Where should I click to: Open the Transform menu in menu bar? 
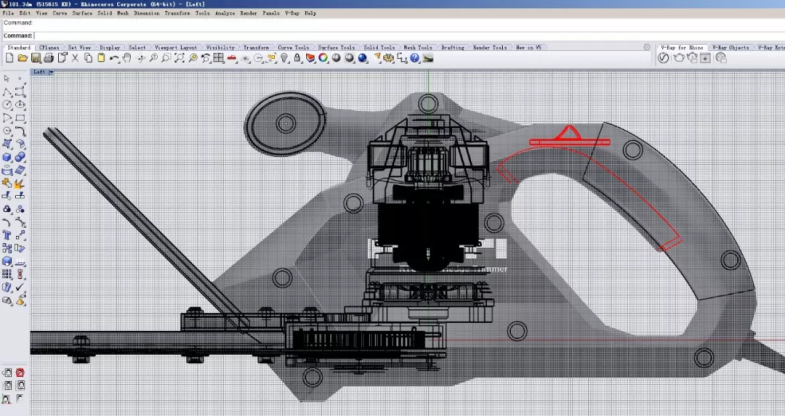click(176, 13)
